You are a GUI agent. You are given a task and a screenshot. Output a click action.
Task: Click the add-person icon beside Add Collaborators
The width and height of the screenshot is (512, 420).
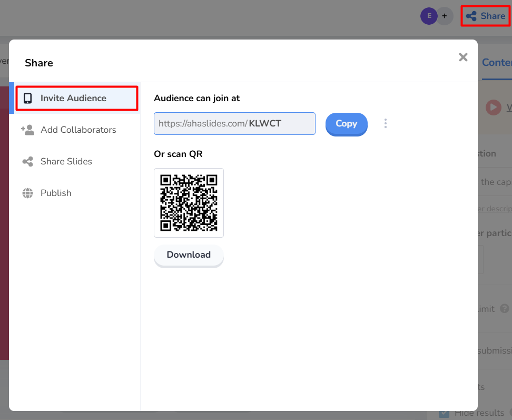coord(28,130)
